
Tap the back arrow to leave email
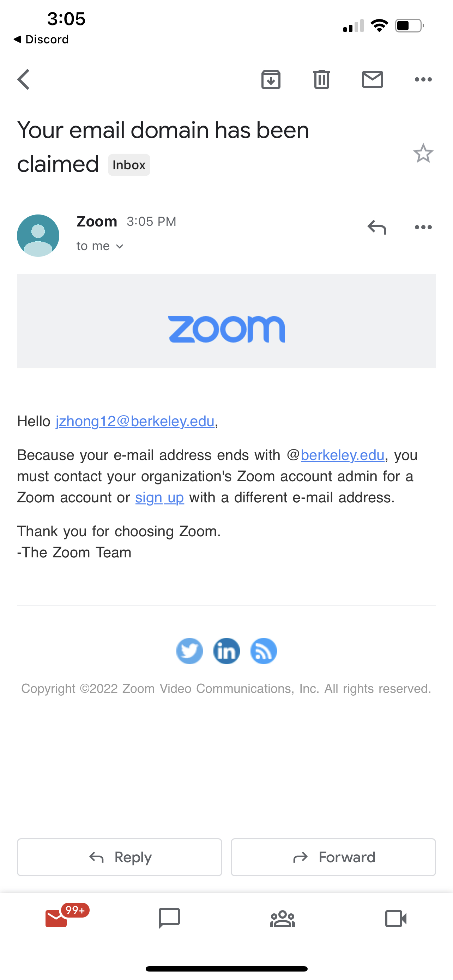click(24, 79)
